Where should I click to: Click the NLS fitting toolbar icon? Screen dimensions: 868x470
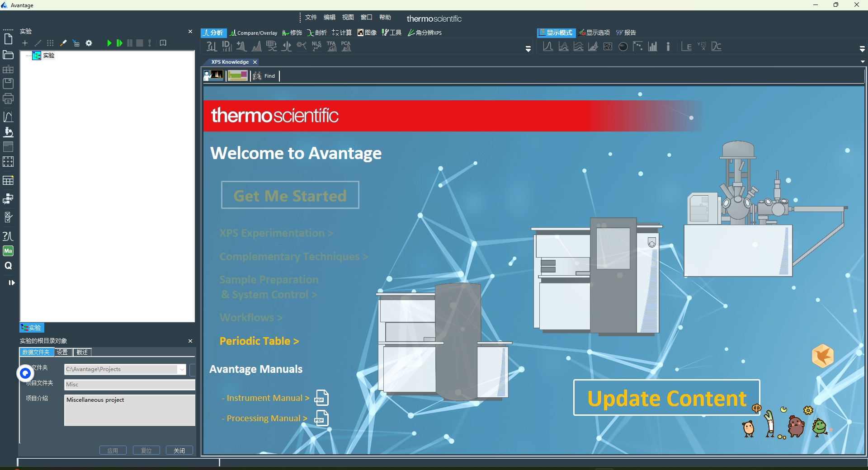tap(316, 47)
